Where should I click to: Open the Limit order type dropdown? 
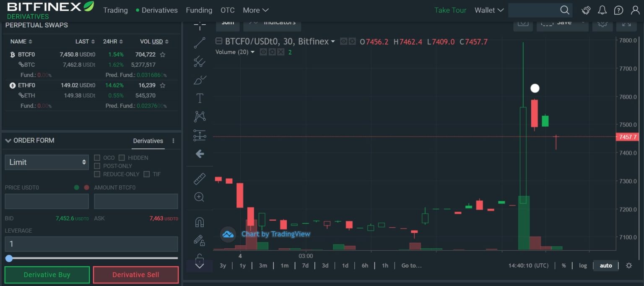[x=46, y=162]
